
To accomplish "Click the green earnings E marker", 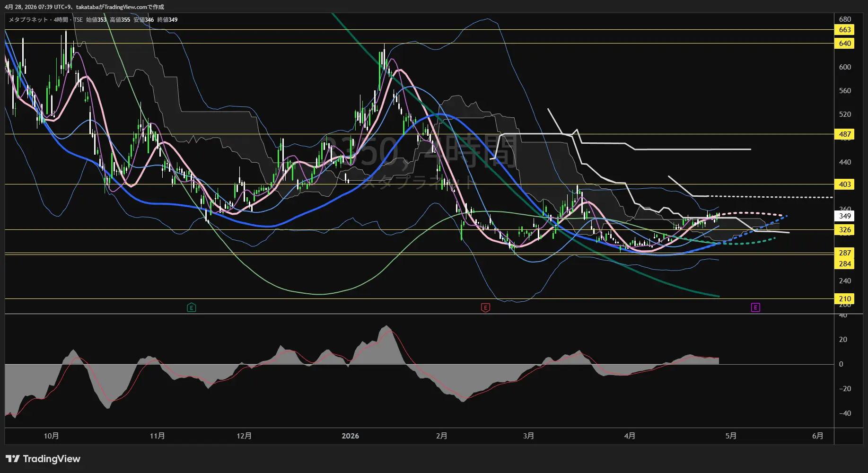I will click(x=192, y=308).
